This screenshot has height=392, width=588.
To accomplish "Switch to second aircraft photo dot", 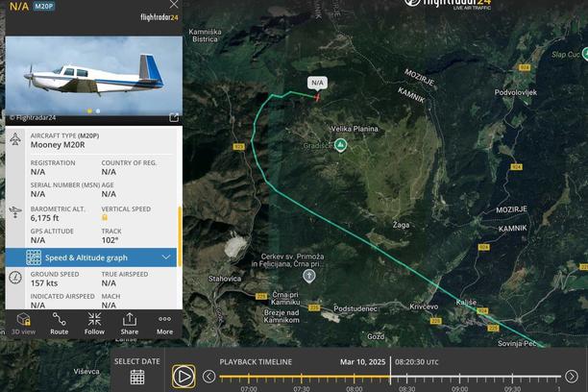I will 98,111.
